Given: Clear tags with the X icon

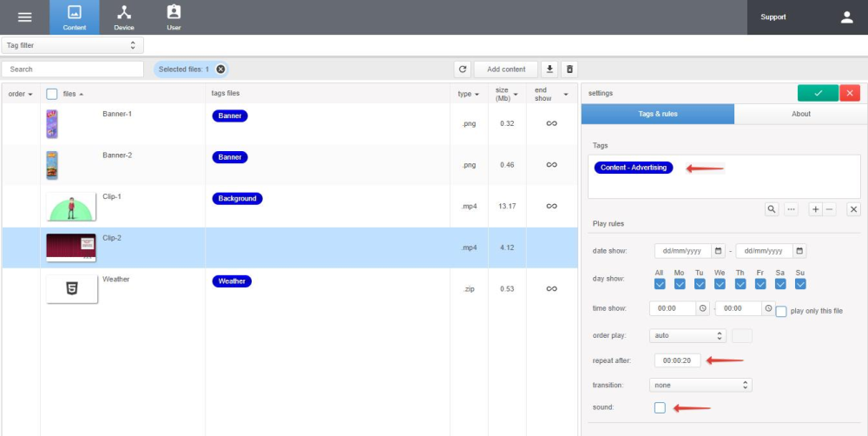Looking at the screenshot, I should click(853, 209).
